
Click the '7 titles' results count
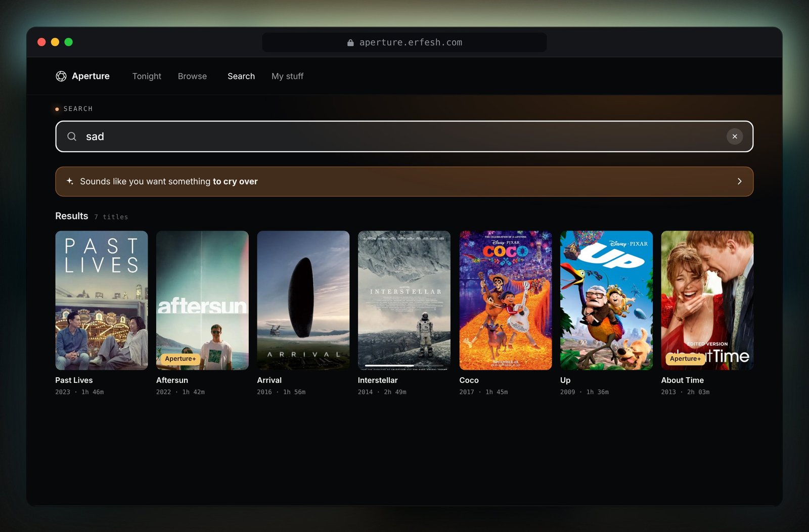(x=111, y=217)
